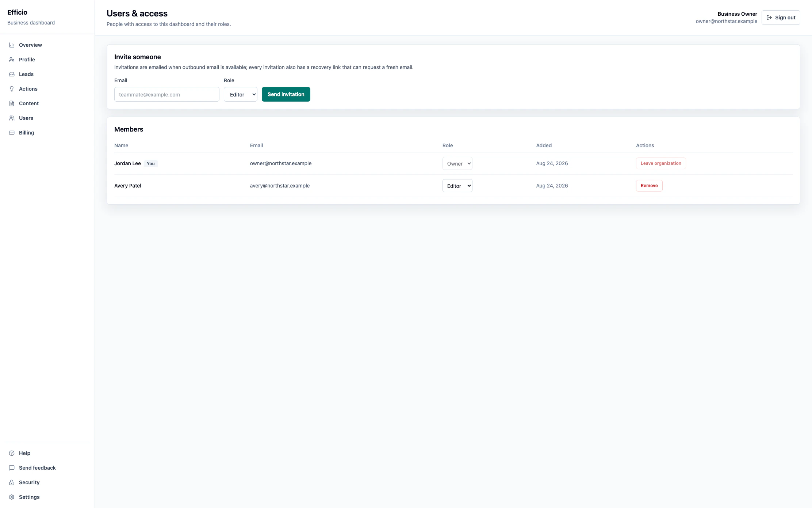The width and height of the screenshot is (812, 508).
Task: Click the members table Email column header
Action: pos(256,145)
